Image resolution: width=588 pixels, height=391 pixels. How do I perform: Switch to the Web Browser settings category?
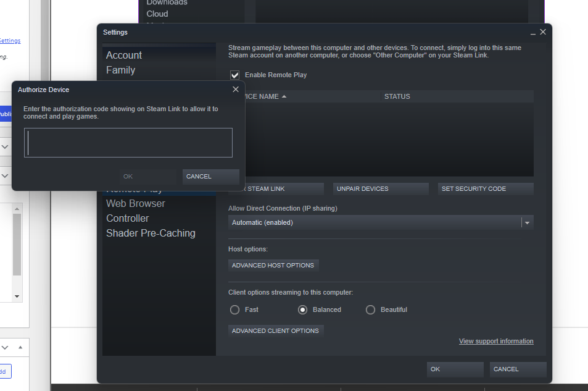coord(135,204)
